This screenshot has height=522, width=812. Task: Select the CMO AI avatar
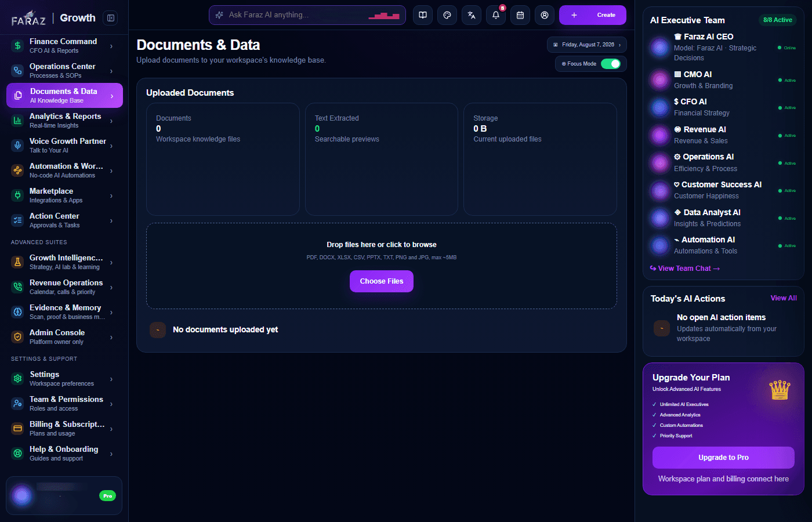(660, 80)
